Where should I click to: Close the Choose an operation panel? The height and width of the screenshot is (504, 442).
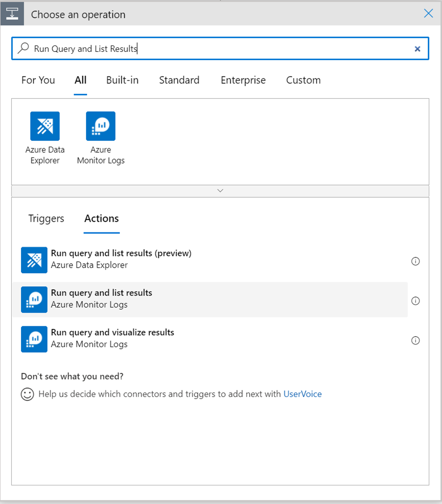coord(428,14)
